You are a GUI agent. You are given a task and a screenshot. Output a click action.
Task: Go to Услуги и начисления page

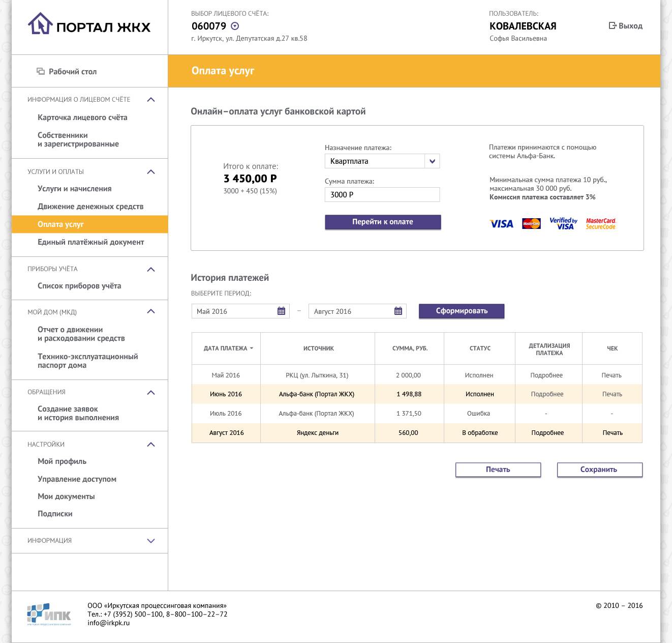pos(74,189)
